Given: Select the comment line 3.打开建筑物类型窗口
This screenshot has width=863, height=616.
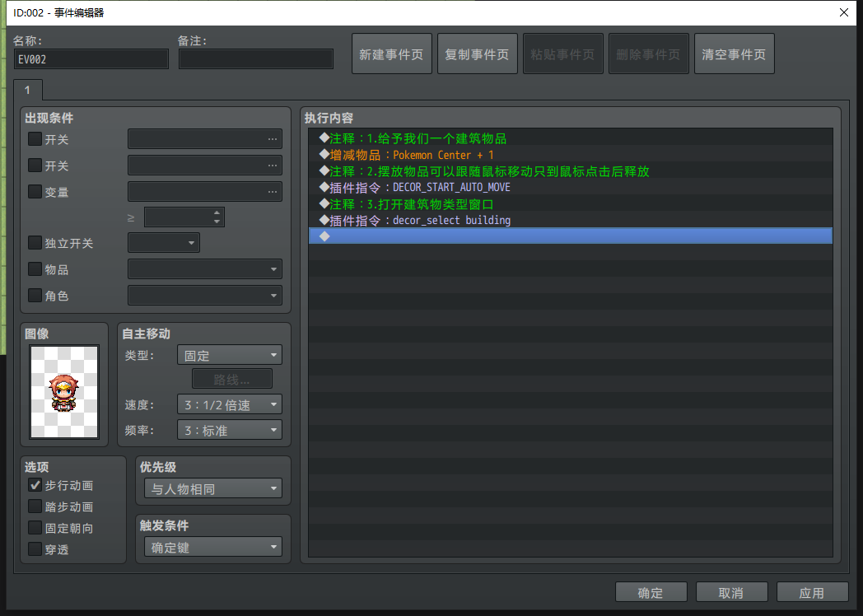Looking at the screenshot, I should 570,203.
